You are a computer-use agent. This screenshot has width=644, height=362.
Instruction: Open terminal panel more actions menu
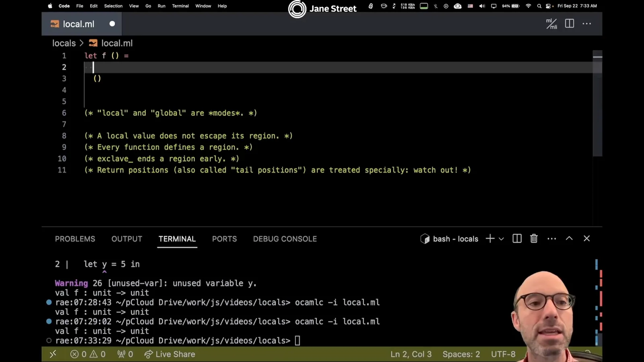point(552,239)
